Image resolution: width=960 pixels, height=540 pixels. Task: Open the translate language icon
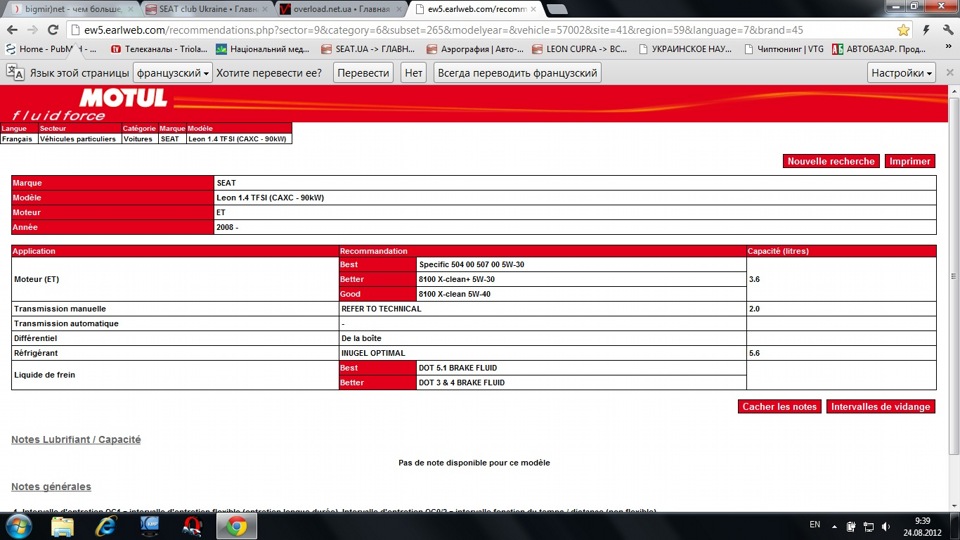point(15,72)
